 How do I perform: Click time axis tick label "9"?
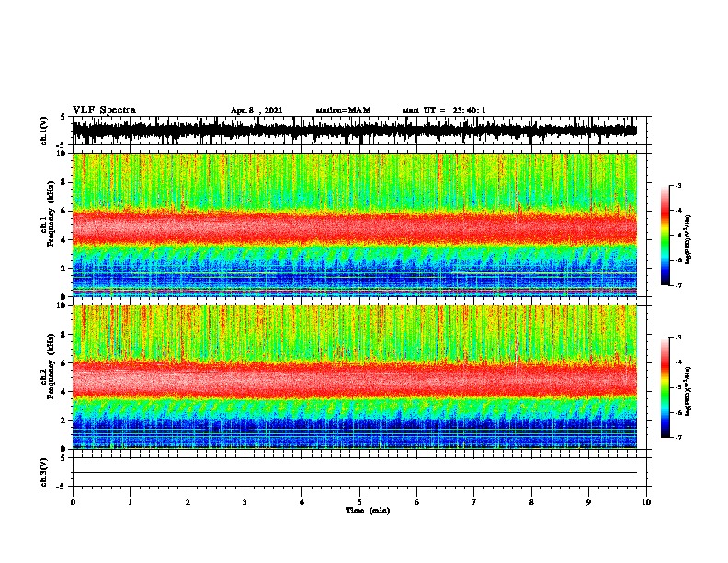click(588, 502)
